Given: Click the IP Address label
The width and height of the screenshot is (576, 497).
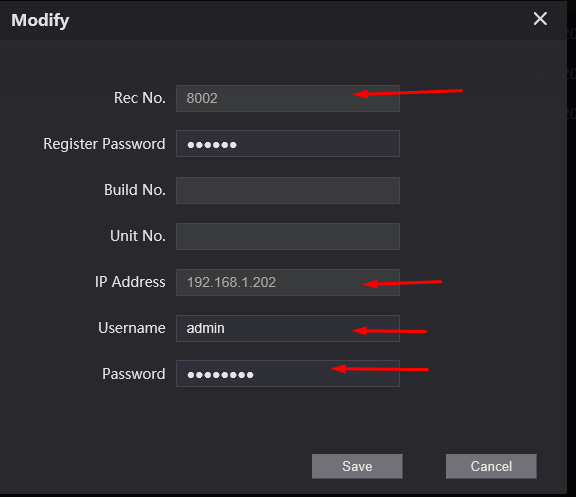Looking at the screenshot, I should (130, 282).
